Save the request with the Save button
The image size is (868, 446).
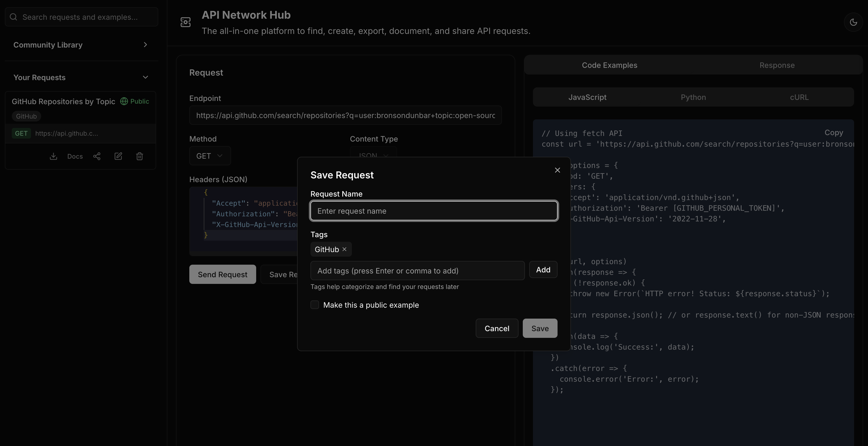click(539, 328)
